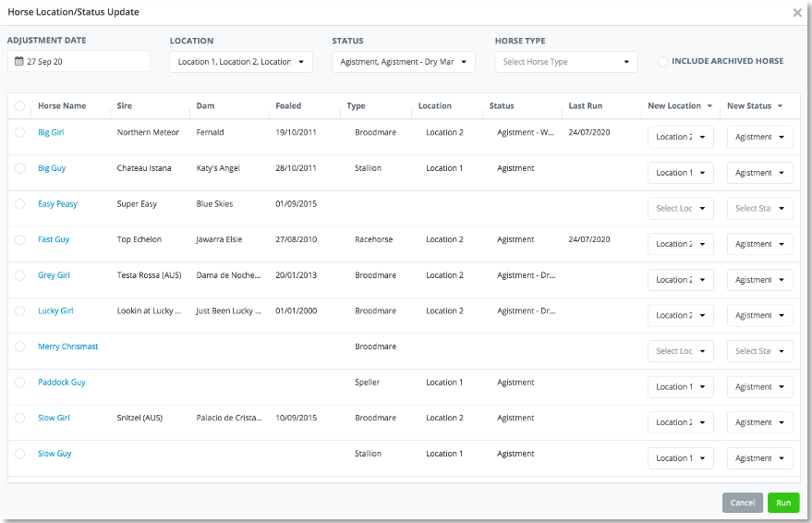Open Big Guy new location dropdown

click(x=681, y=173)
